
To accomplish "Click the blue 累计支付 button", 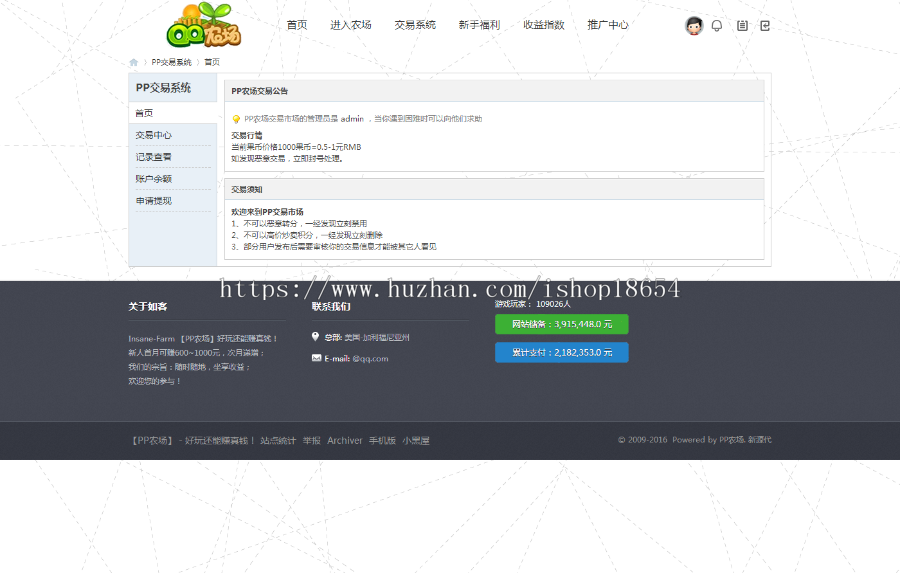I will [x=561, y=353].
